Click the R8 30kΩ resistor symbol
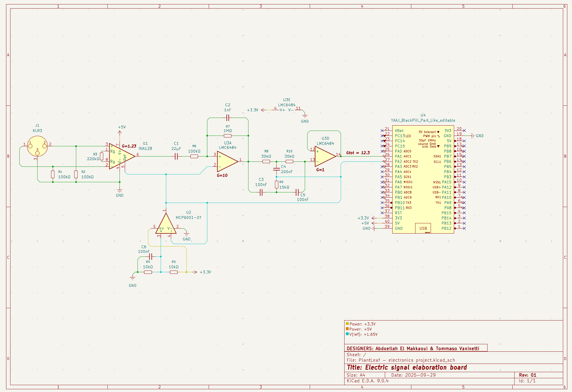 pos(266,161)
